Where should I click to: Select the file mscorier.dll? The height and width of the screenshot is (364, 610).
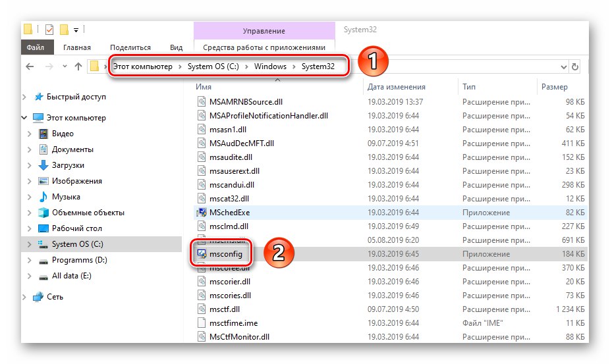[x=230, y=282]
